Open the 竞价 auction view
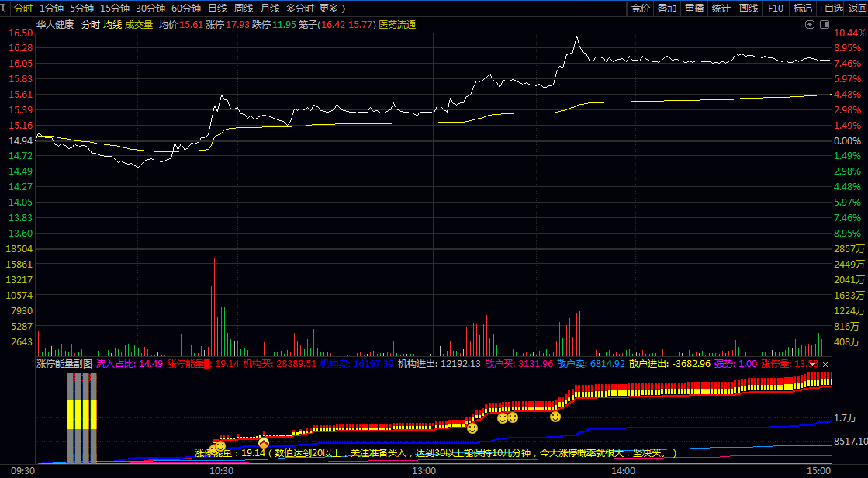Viewport: 868px width, 478px height. [x=641, y=9]
